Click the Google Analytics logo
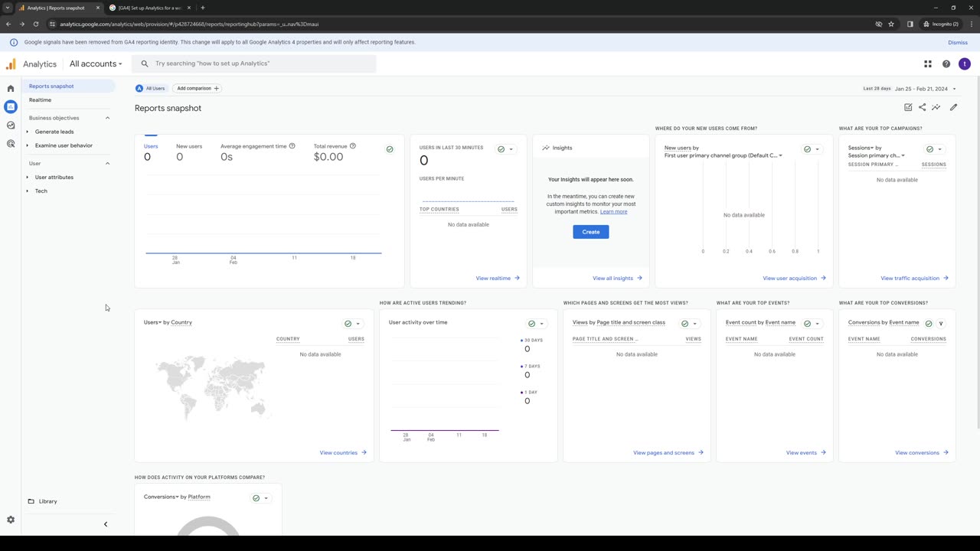The height and width of the screenshot is (551, 980). (x=11, y=64)
